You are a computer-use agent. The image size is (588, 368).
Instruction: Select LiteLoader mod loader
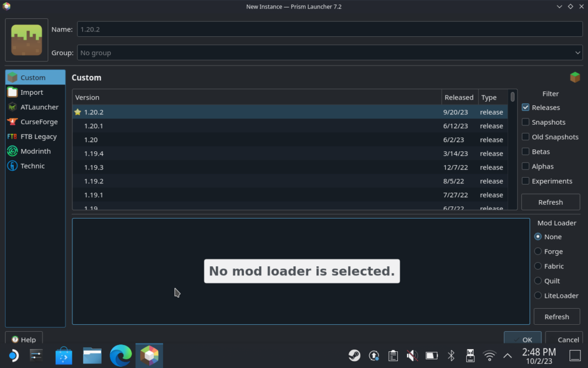537,296
